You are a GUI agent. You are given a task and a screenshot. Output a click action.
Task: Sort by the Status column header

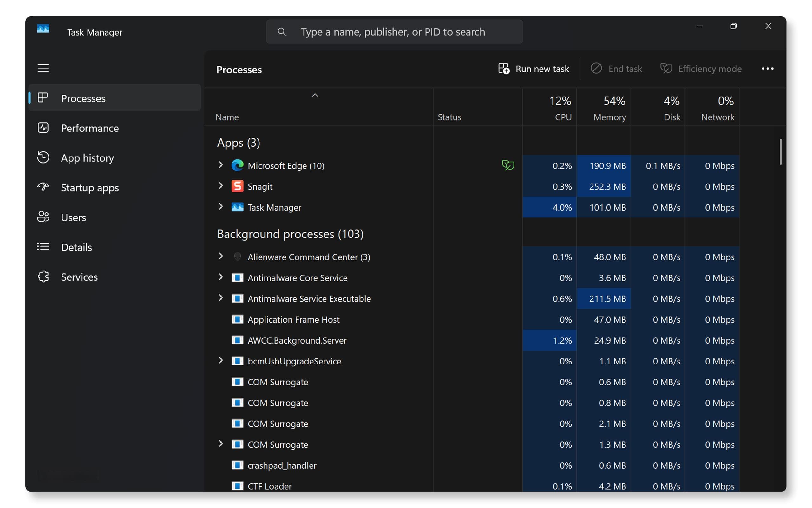[x=477, y=108]
